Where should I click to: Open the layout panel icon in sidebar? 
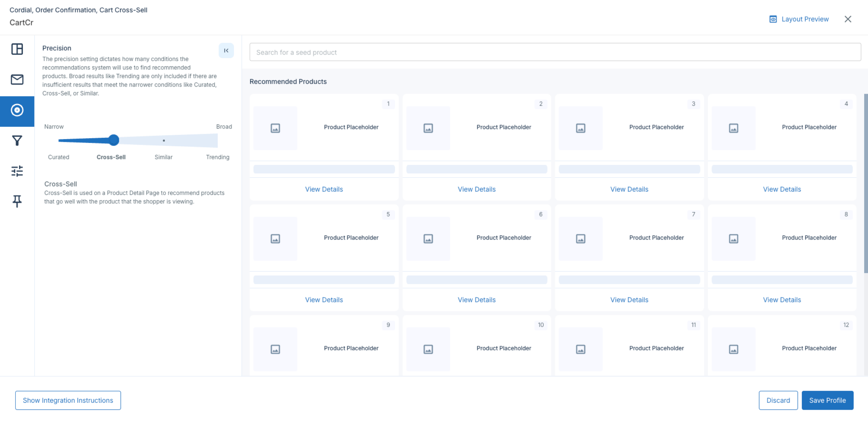17,49
